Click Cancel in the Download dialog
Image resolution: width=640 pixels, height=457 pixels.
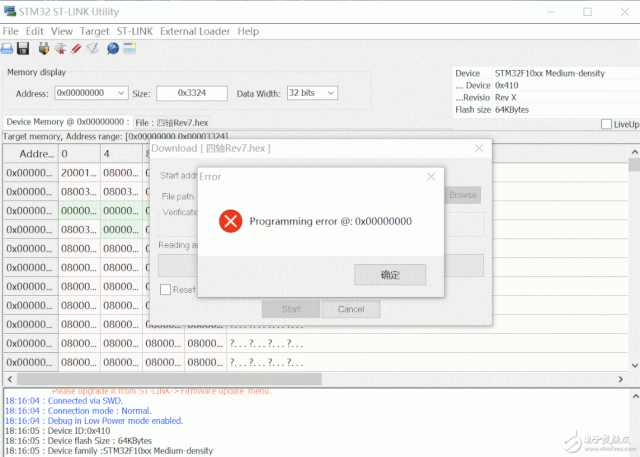[351, 309]
